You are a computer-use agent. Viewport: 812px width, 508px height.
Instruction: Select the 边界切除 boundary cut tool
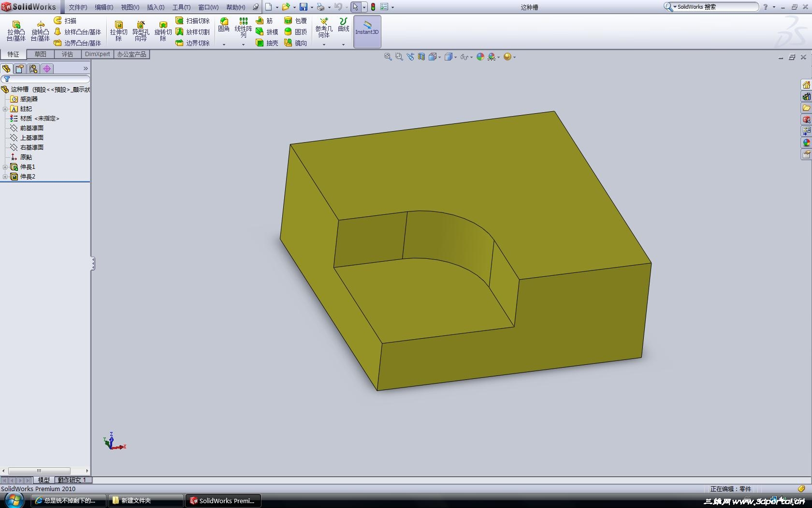[x=192, y=43]
